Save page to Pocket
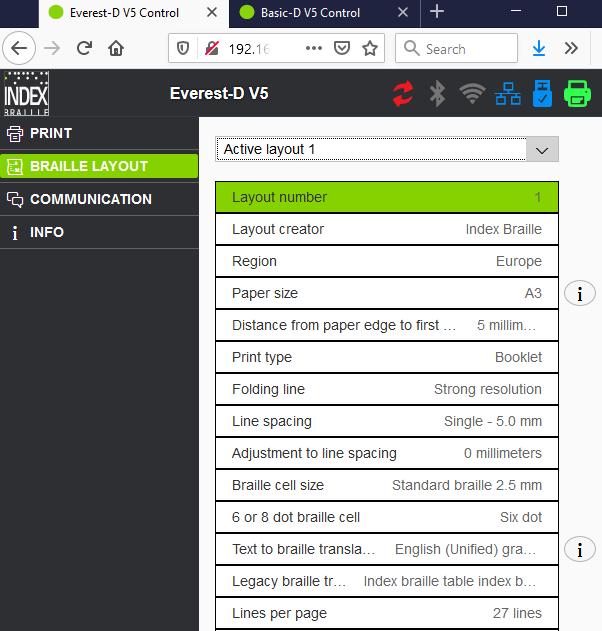This screenshot has height=631, width=602. pos(342,49)
